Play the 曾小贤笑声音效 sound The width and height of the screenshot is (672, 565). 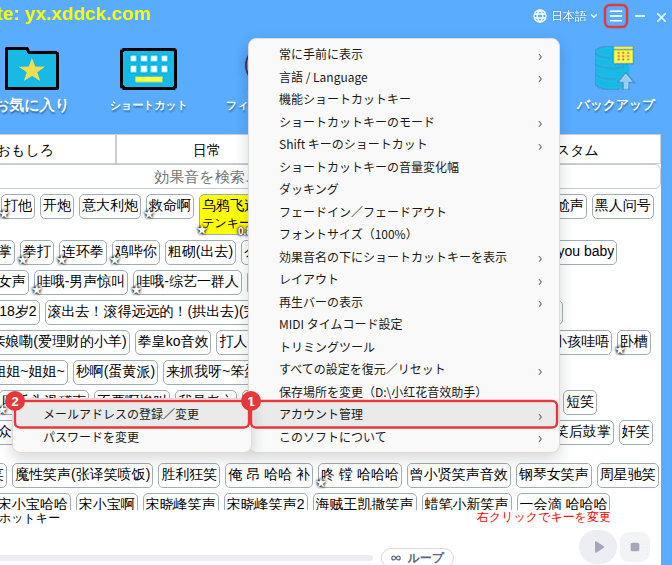click(459, 475)
